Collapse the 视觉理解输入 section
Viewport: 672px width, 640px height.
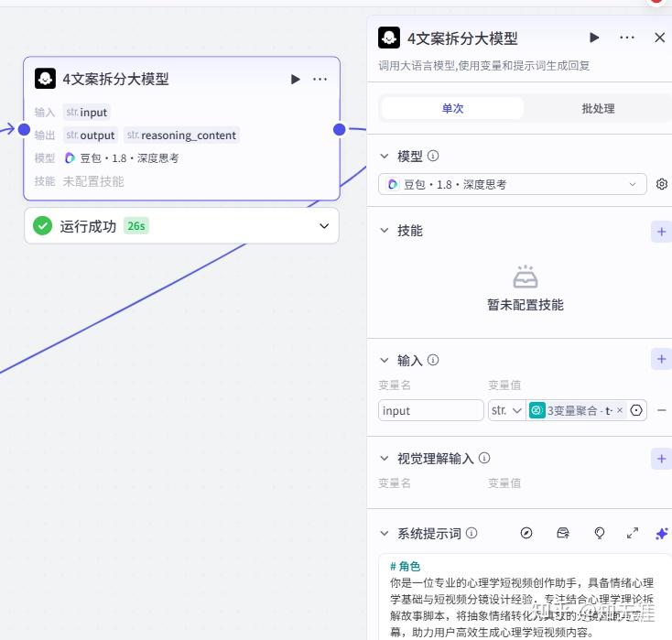click(385, 459)
